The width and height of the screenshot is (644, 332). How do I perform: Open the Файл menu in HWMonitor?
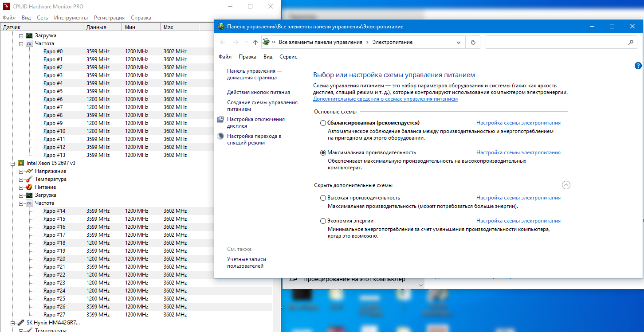[9, 18]
